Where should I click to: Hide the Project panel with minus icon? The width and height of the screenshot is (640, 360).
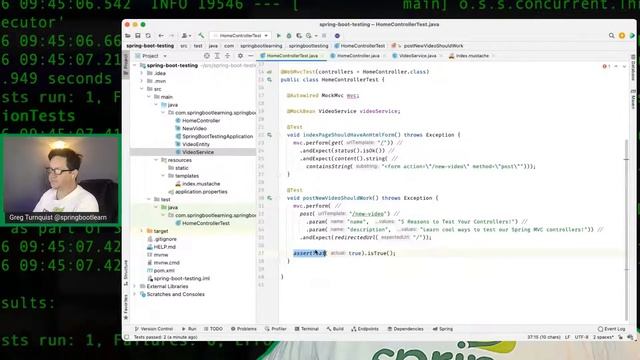[251, 56]
